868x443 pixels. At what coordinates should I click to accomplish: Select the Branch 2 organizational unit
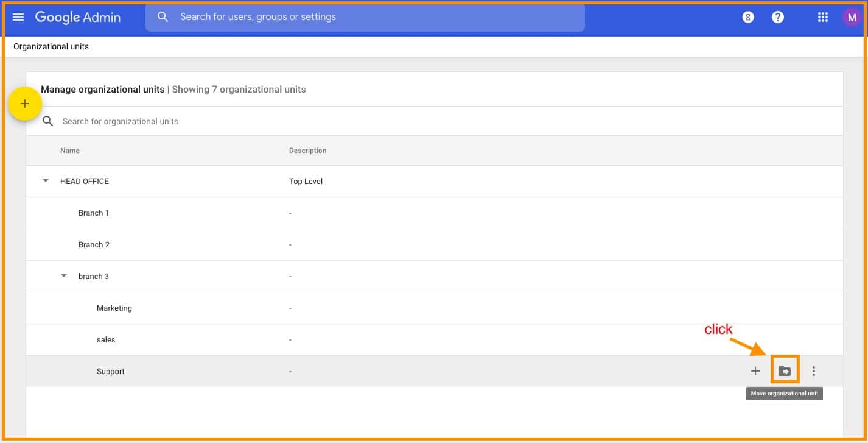pyautogui.click(x=94, y=244)
